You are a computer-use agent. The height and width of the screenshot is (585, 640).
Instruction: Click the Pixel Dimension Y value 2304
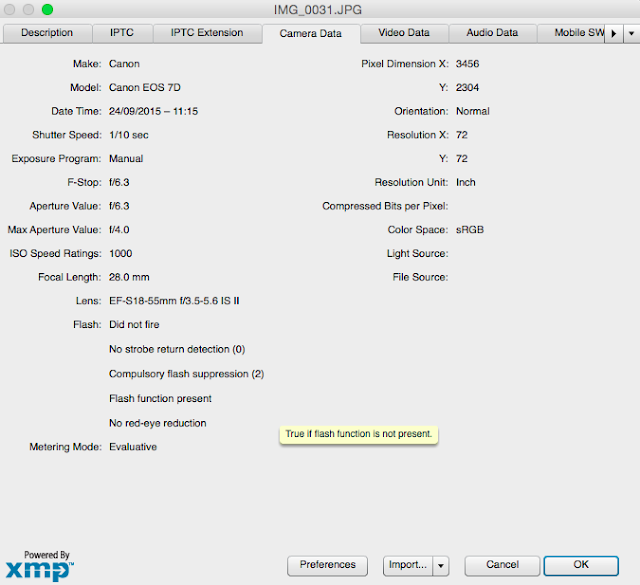468,88
